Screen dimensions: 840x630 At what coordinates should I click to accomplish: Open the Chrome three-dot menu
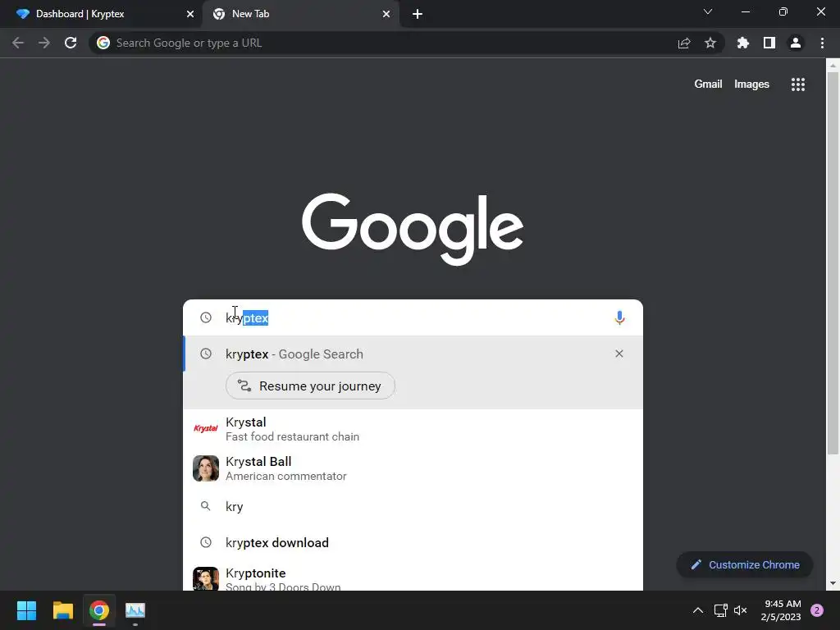point(822,43)
